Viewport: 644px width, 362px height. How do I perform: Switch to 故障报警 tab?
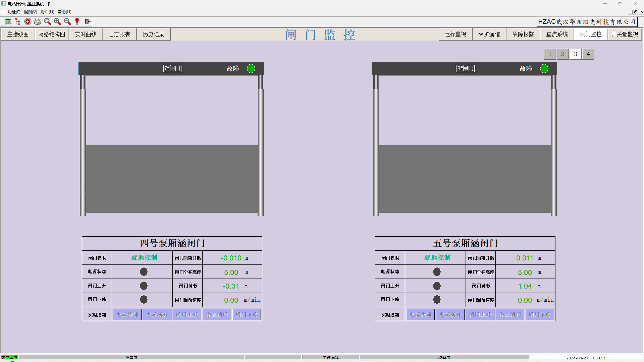[x=523, y=35]
